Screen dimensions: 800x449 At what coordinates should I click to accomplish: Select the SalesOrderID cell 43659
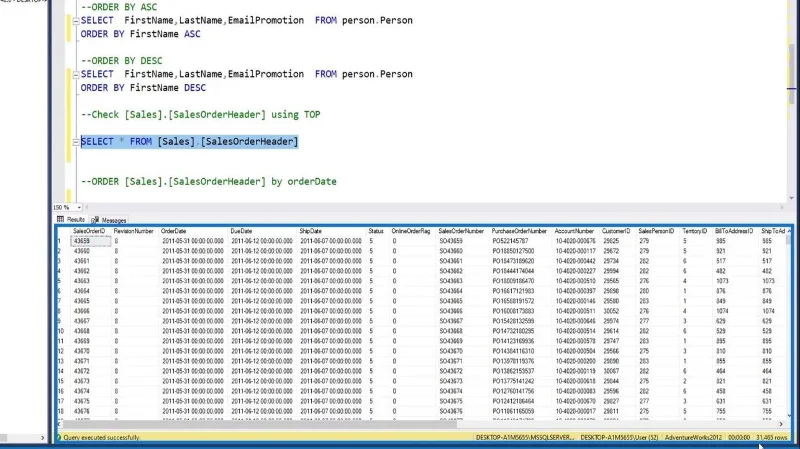pyautogui.click(x=91, y=241)
